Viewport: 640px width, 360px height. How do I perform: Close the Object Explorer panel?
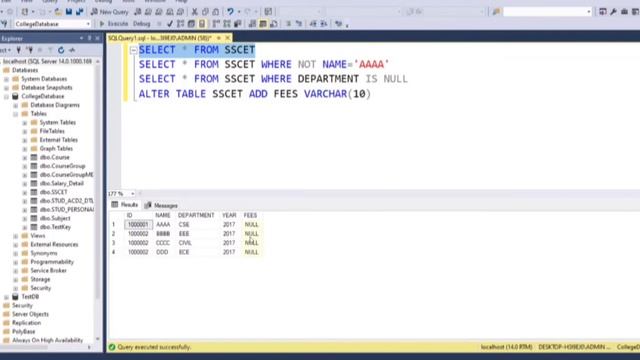(x=98, y=38)
